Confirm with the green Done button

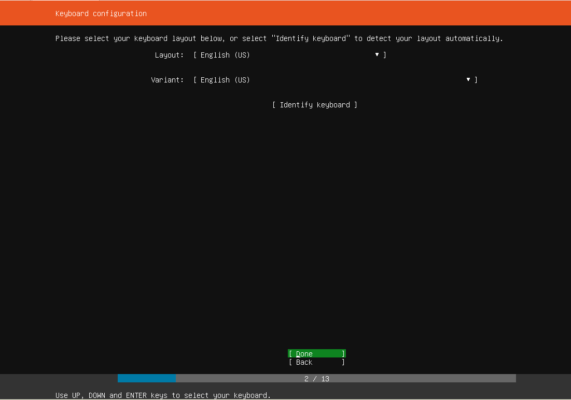(x=316, y=353)
